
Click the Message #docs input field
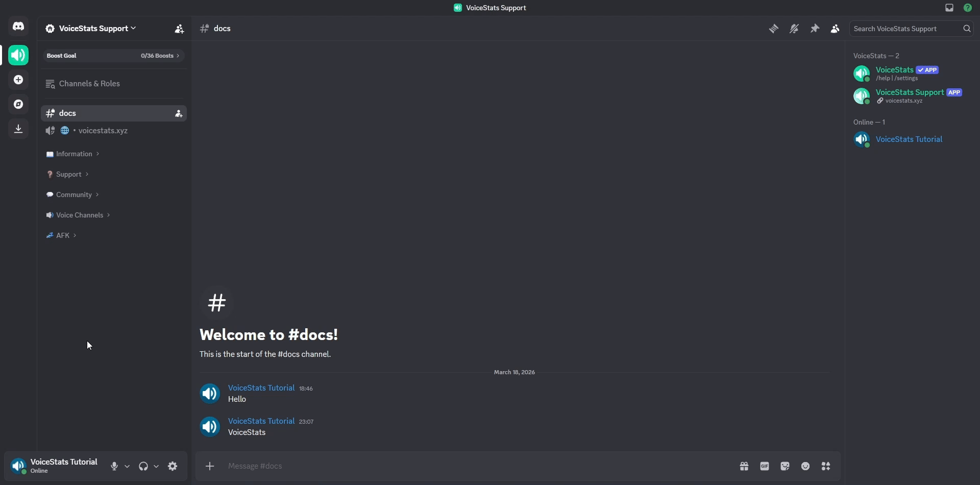(459, 466)
